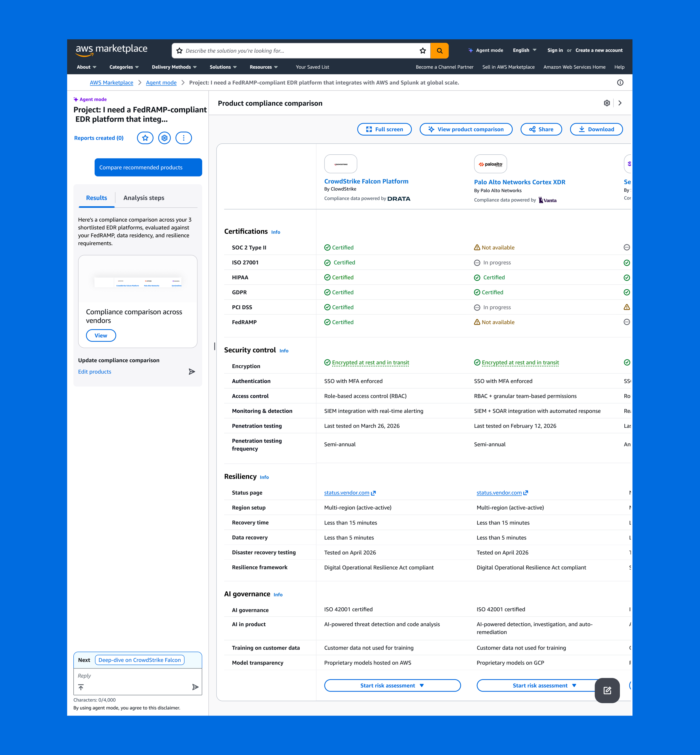Send the reply message arrow

point(195,687)
